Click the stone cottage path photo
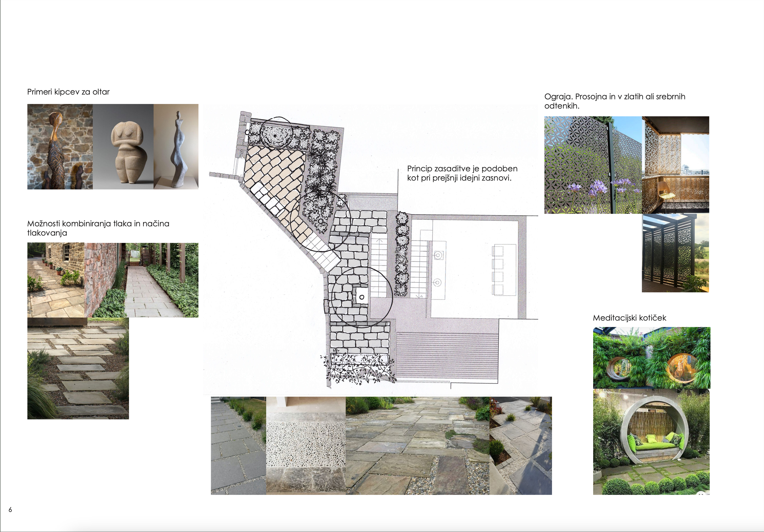764x532 pixels. (x=56, y=280)
